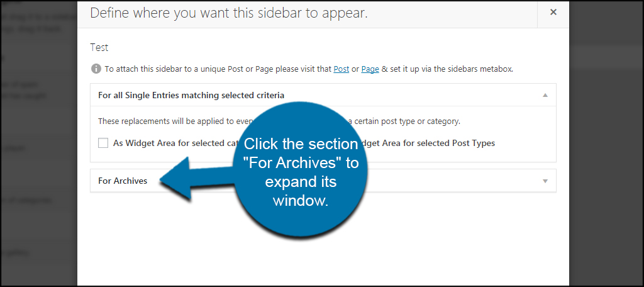
Task: Collapse Single Entries section with up triangle
Action: coord(545,95)
